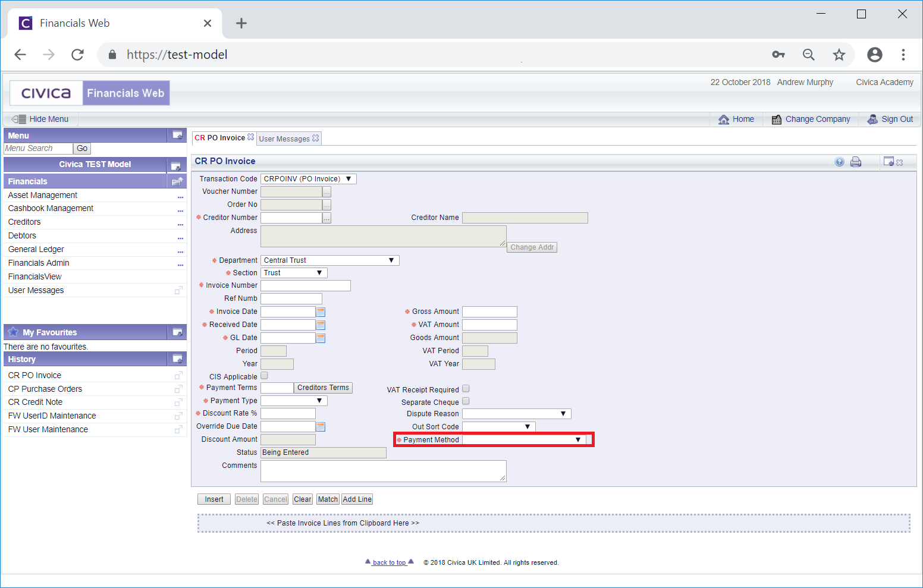The image size is (923, 588).
Task: Open form in new window icon
Action: (x=889, y=161)
